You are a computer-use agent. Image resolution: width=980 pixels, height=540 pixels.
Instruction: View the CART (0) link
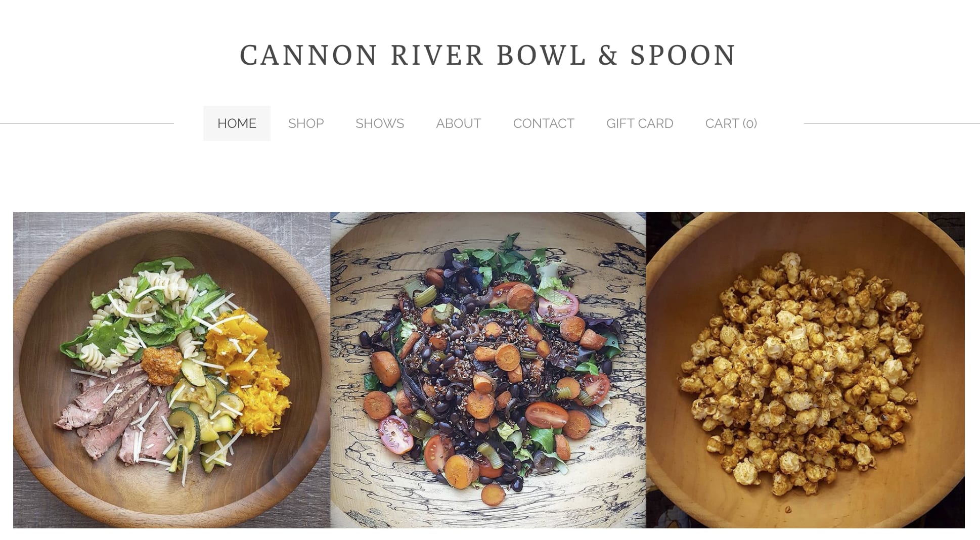(x=731, y=123)
